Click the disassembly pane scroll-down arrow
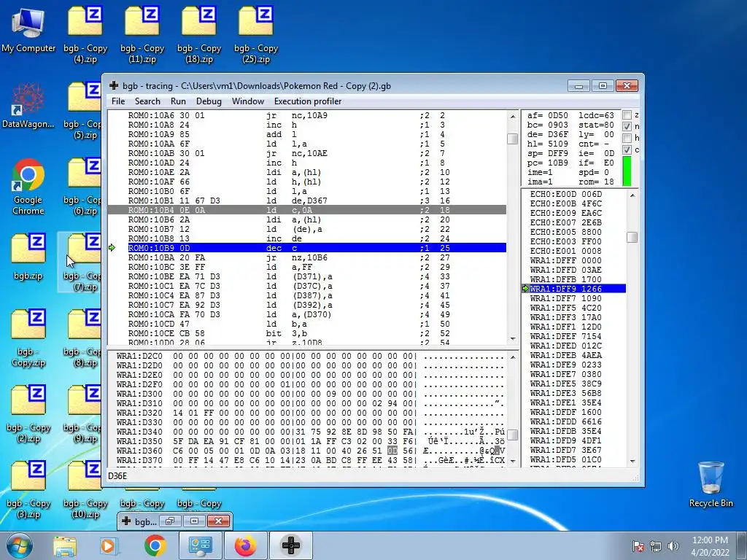 click(x=513, y=339)
